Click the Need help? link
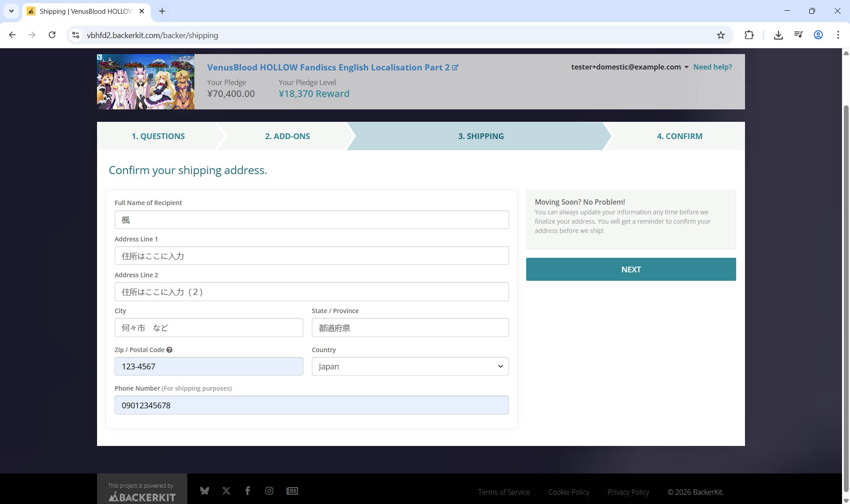 (712, 67)
